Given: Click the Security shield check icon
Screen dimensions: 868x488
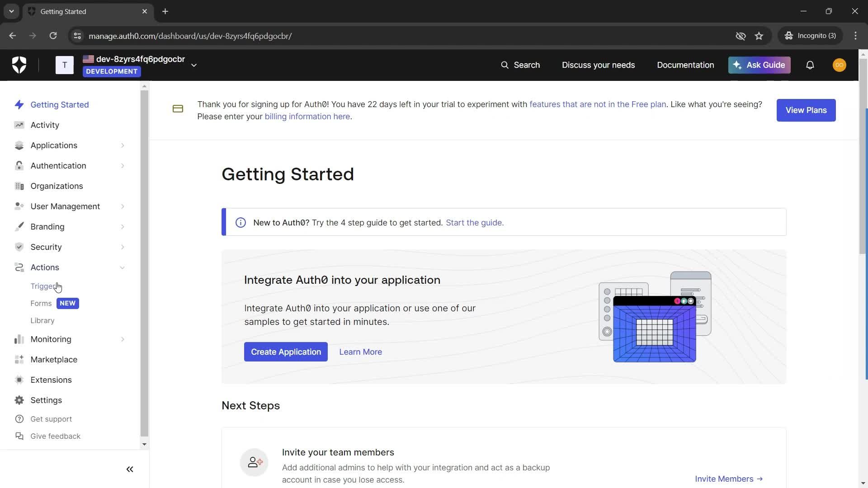Looking at the screenshot, I should (19, 247).
